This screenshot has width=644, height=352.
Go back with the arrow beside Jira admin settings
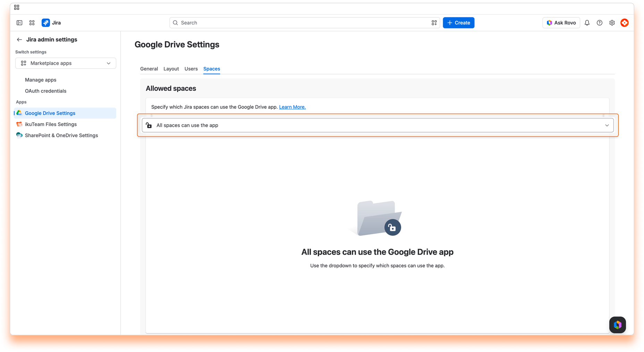pos(19,40)
